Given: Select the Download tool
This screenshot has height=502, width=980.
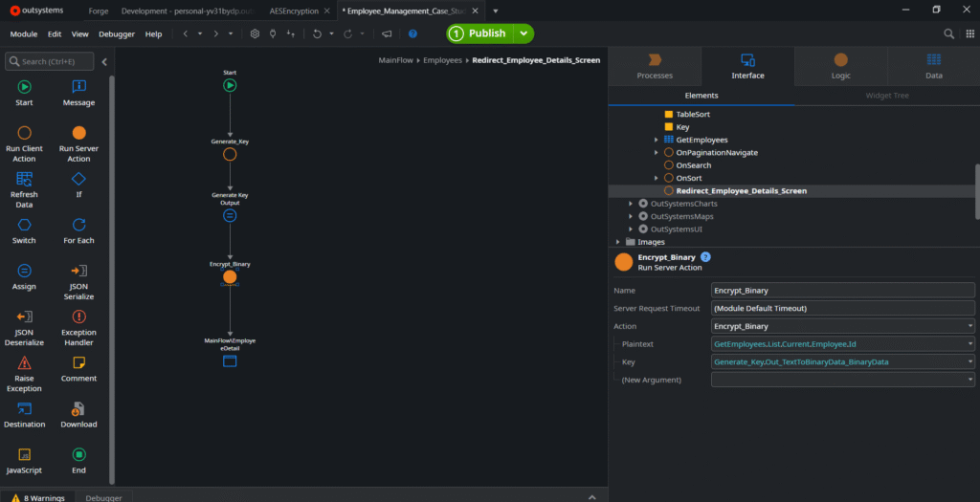Looking at the screenshot, I should (x=78, y=416).
